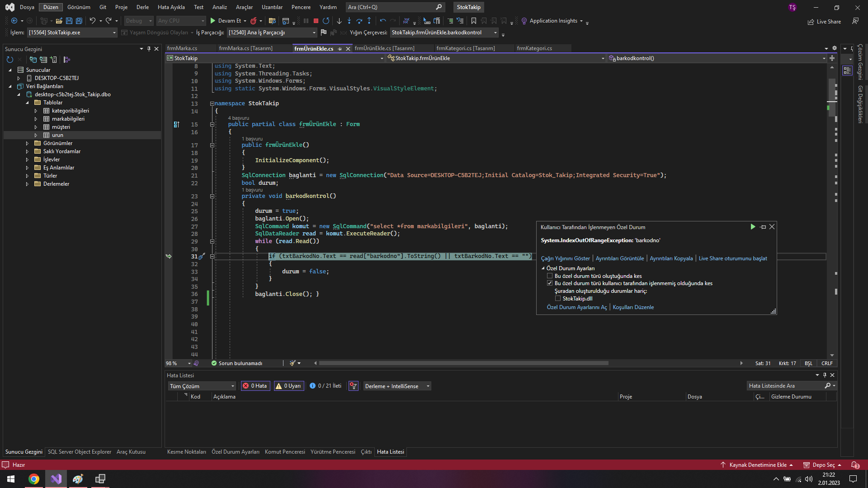Check the StokTakip.dll checkbox

(558, 299)
